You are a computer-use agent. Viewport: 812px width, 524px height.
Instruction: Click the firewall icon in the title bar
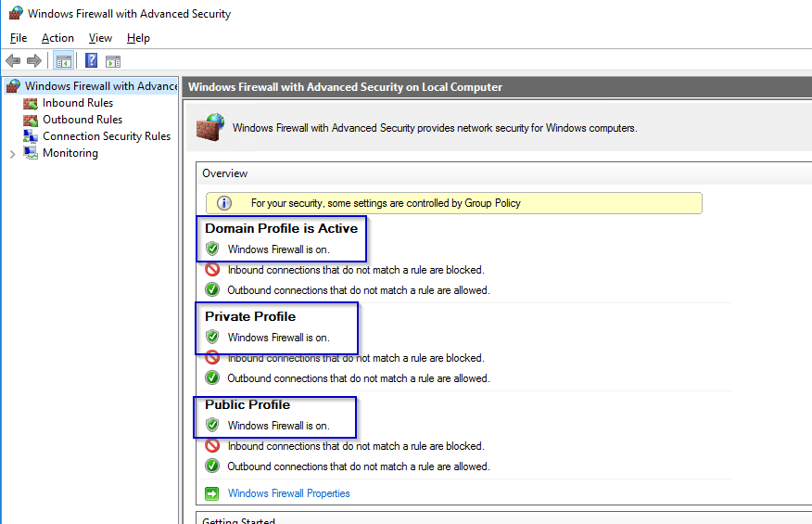coord(16,13)
